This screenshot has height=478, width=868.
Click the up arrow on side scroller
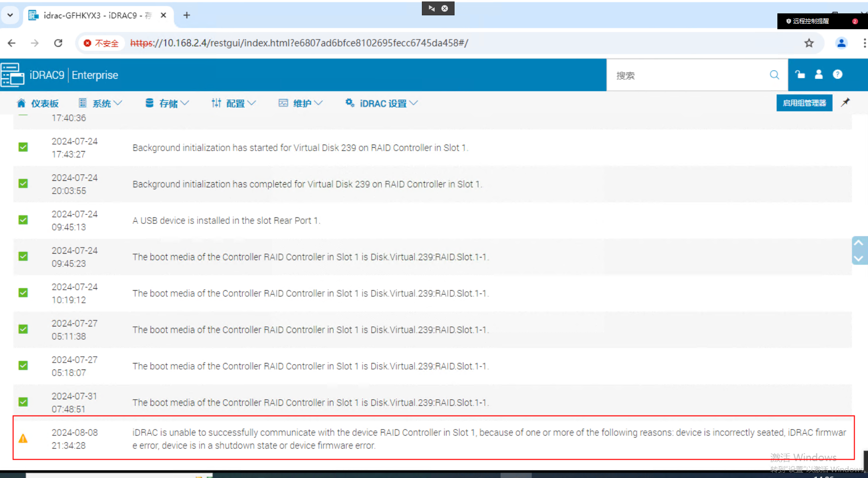[859, 243]
